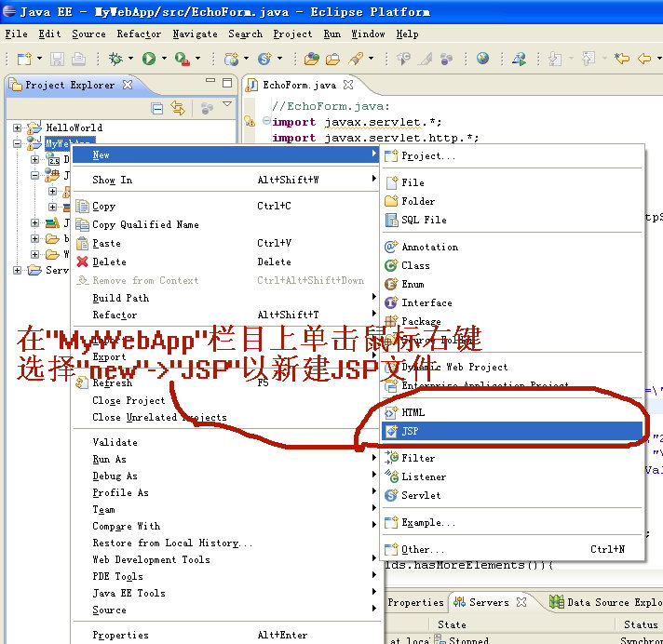
Task: Open the dropdown next to Debug icon
Action: [130, 59]
